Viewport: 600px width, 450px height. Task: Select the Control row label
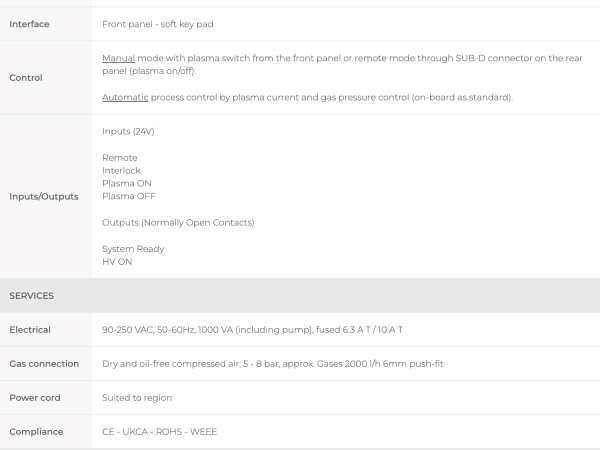click(26, 78)
